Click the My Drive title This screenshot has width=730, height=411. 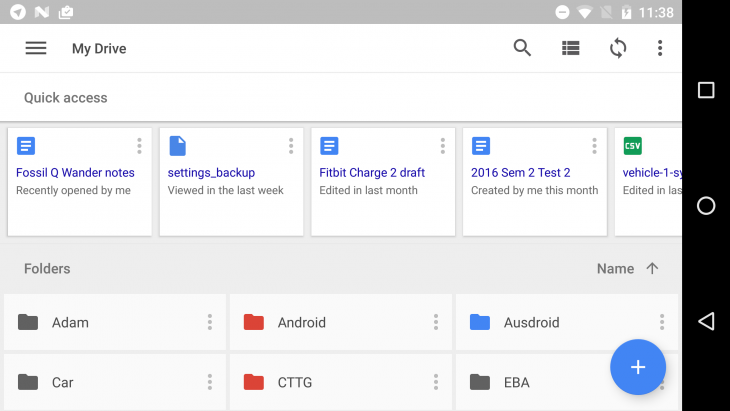click(99, 48)
